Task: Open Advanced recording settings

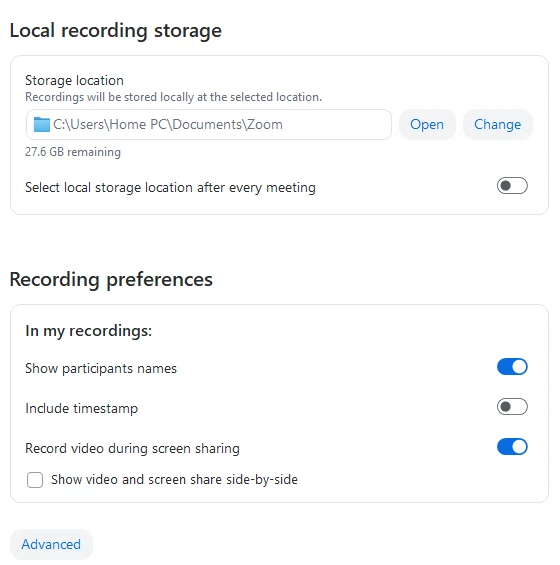Action: pyautogui.click(x=51, y=544)
